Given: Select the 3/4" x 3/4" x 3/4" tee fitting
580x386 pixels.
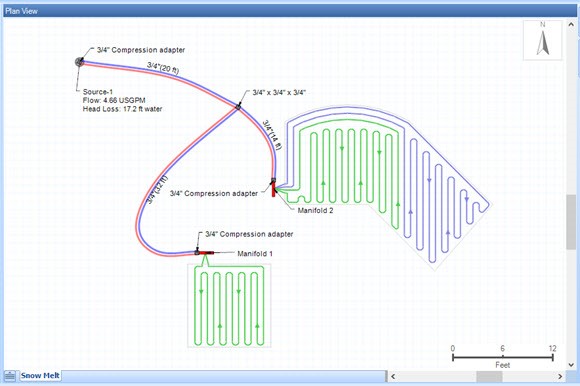Looking at the screenshot, I should [x=238, y=107].
